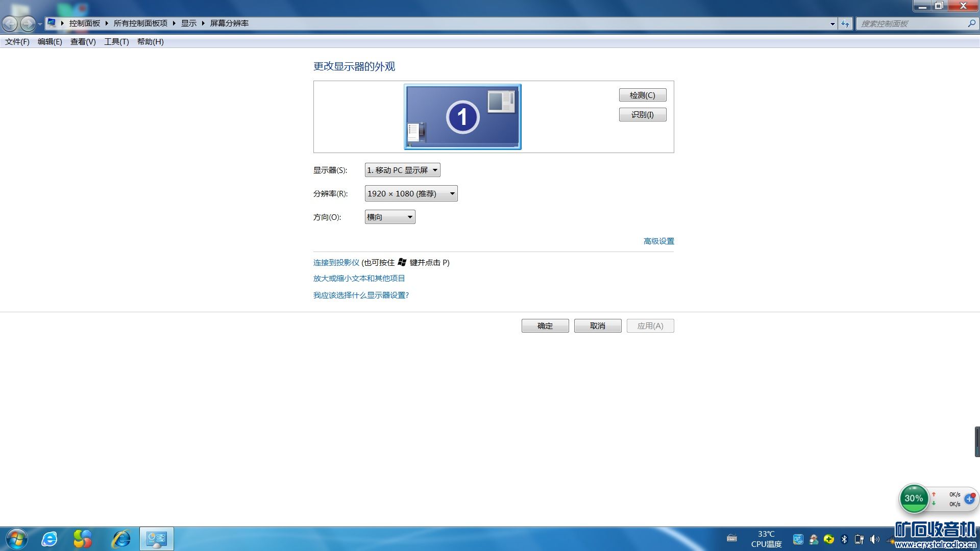The height and width of the screenshot is (551, 980).
Task: Select the monitor 1 thumbnail
Action: (x=462, y=117)
